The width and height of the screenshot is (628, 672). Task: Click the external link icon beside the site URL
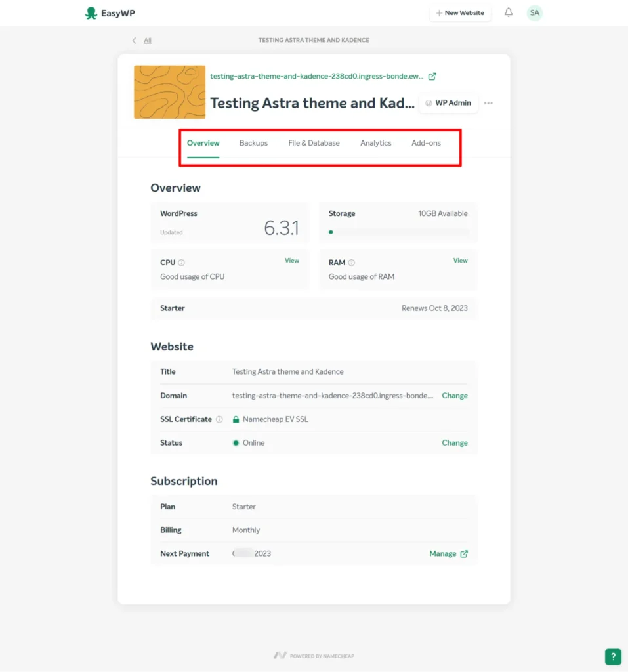432,76
